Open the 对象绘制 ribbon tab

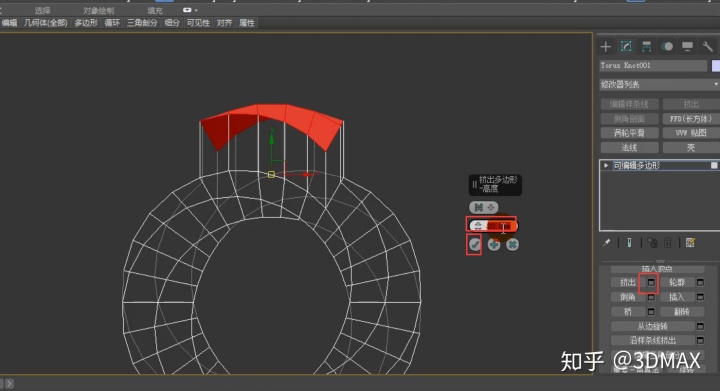coord(98,10)
